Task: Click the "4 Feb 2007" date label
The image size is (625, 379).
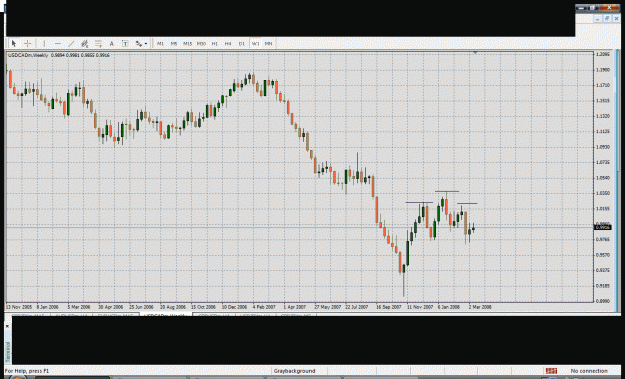Action: pos(264,307)
